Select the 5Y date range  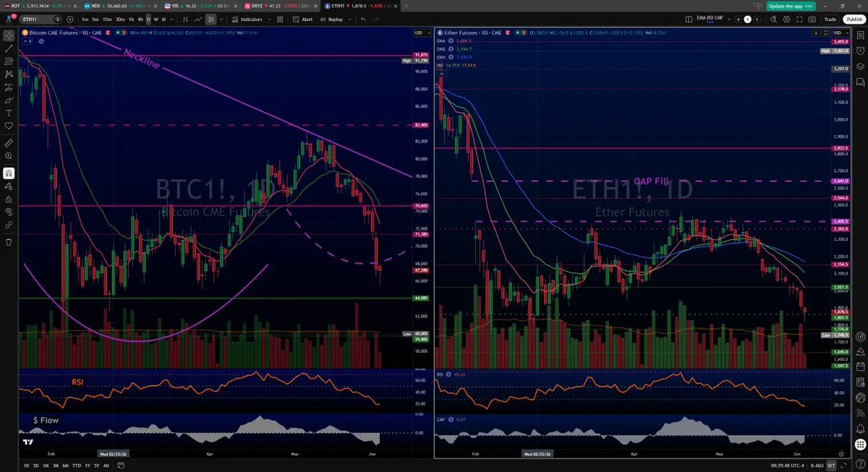[96, 465]
